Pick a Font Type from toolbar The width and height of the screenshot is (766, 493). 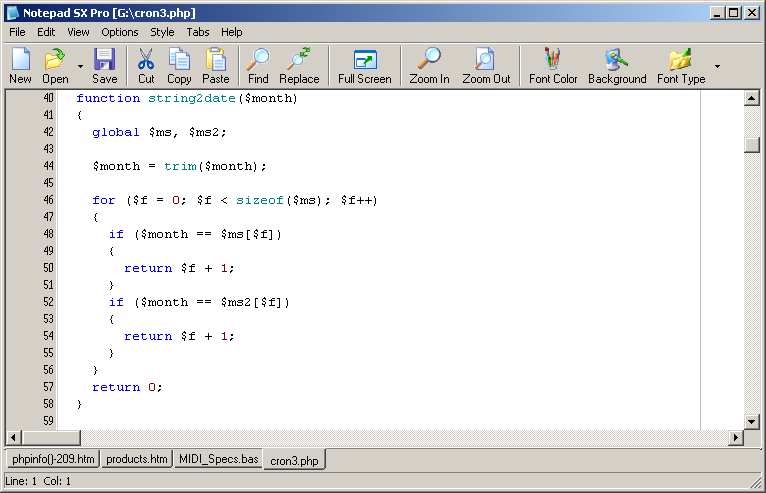tap(681, 66)
